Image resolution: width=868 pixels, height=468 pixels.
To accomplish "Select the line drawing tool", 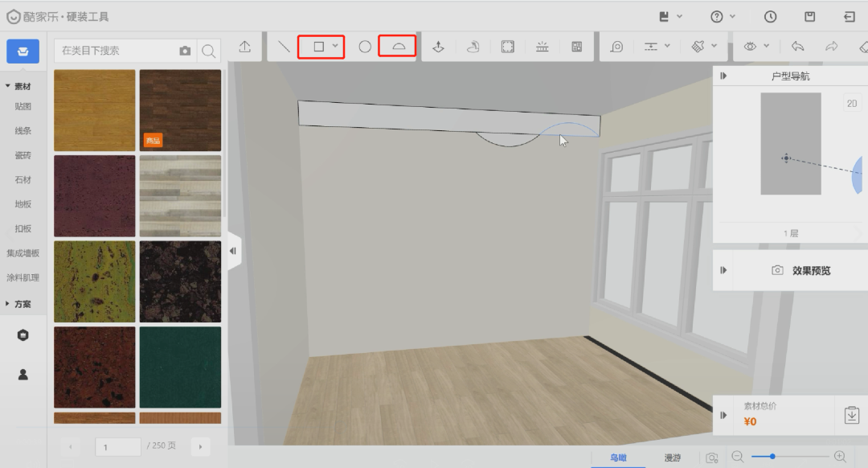I will (284, 47).
